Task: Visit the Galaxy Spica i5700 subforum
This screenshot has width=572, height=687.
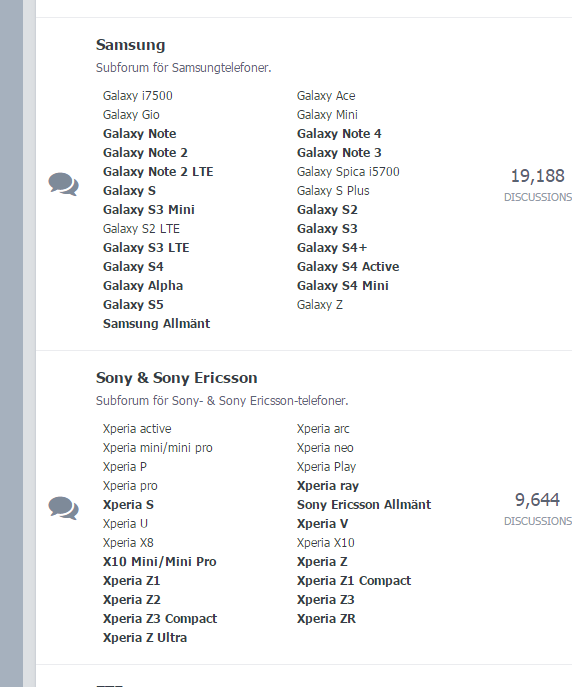Action: coord(348,172)
